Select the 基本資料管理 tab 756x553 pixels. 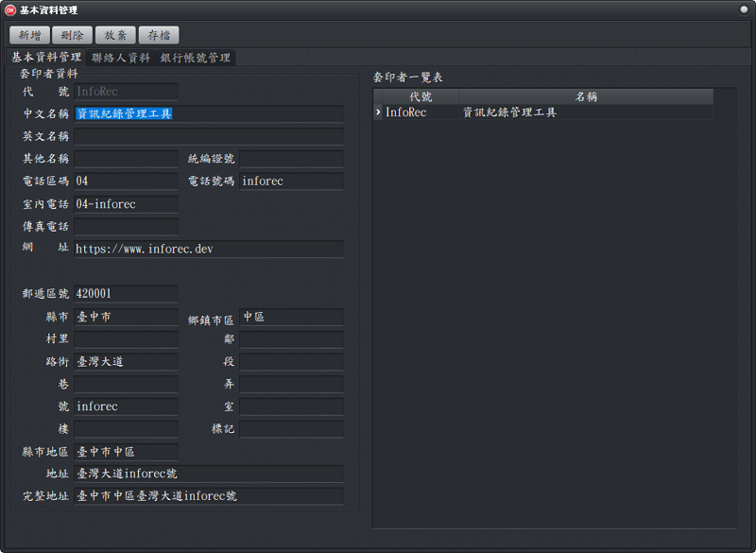click(x=46, y=58)
